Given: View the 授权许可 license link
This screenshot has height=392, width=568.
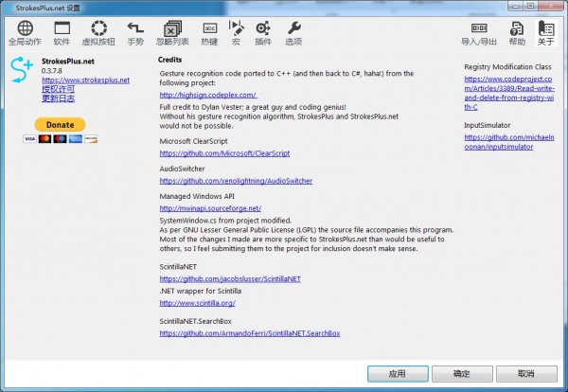Looking at the screenshot, I should 59,90.
